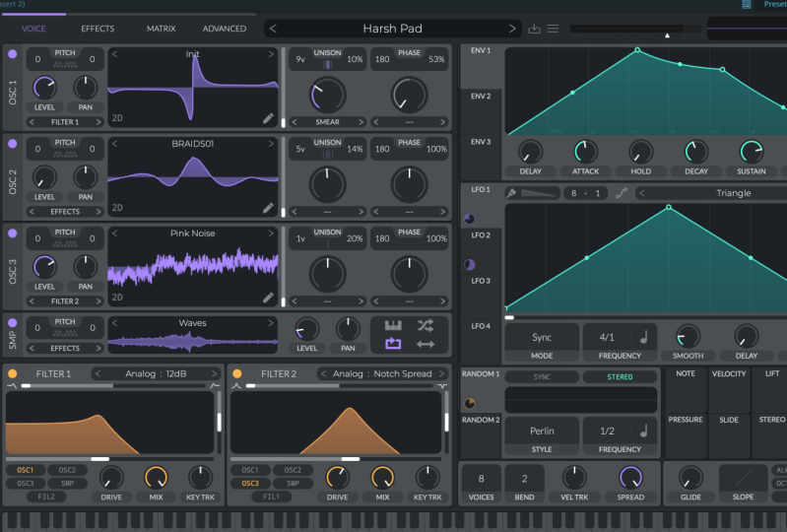The width and height of the screenshot is (787, 532).
Task: Next Filter 1 type after Analog 12dB
Action: [x=215, y=374]
